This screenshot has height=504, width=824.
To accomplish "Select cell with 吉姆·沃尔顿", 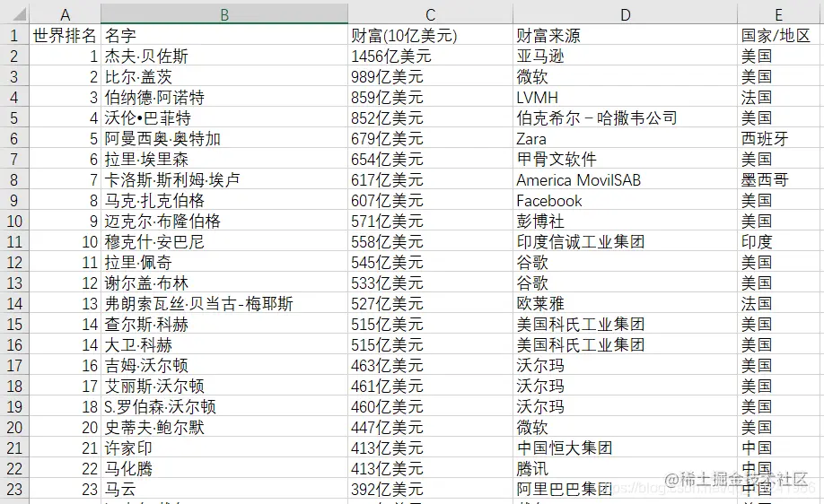I will [224, 365].
